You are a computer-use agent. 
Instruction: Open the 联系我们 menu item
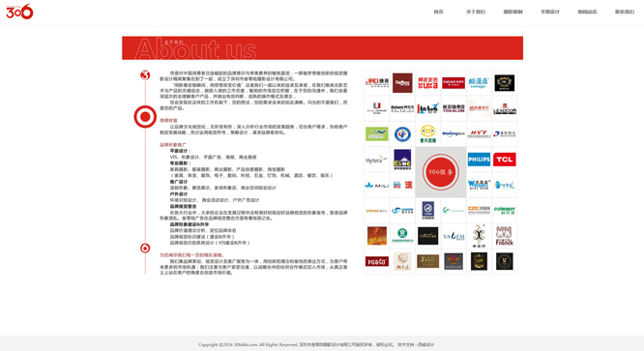coord(625,12)
